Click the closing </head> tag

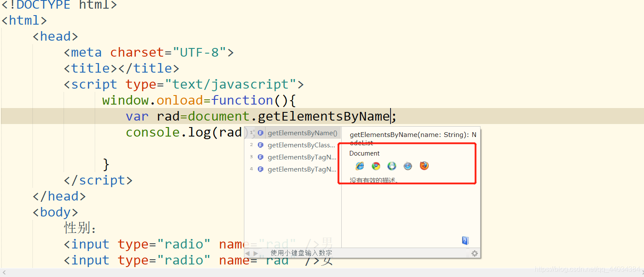(59, 196)
